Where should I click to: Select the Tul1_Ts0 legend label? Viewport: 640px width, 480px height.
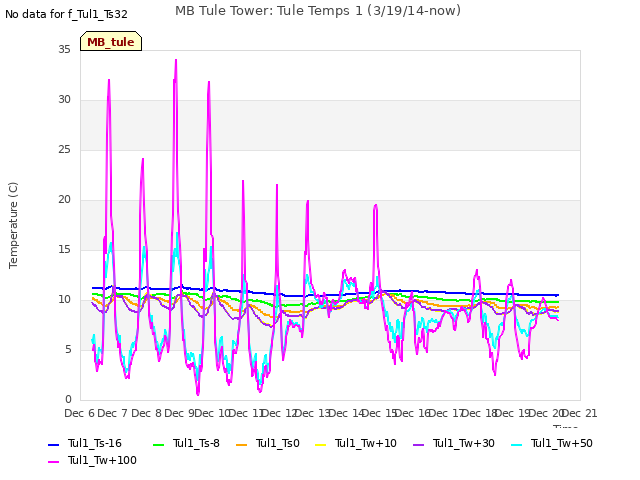click(278, 443)
